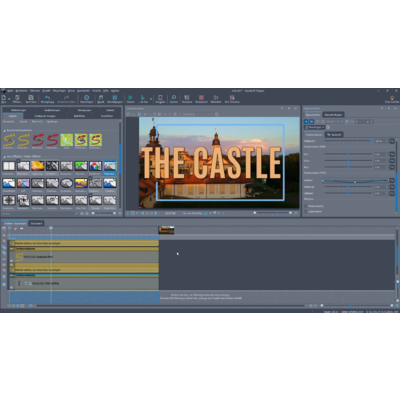The height and width of the screenshot is (400, 400).
Task: Select the flame-colored effect thumbnail
Action: tap(38, 166)
